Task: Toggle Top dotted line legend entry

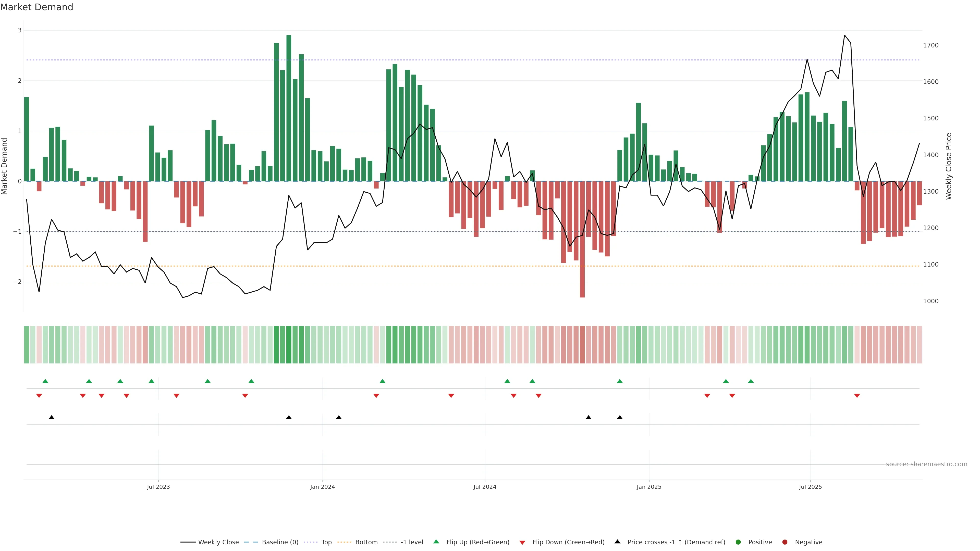Action: (x=326, y=542)
